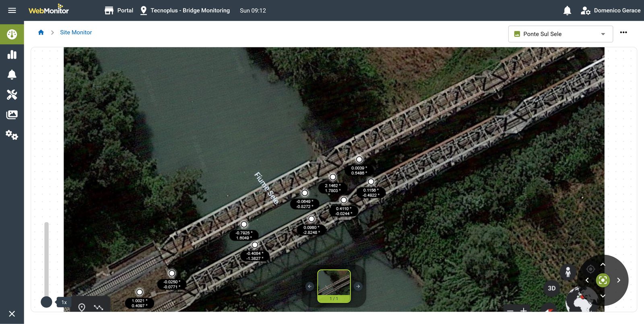Select sensor marker reading -0.4084°
644x324 pixels.
(x=254, y=245)
